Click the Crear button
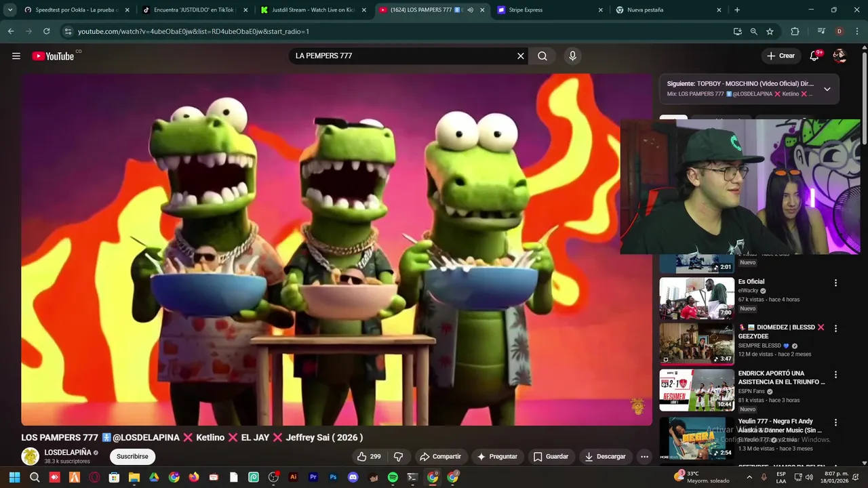Viewport: 868px width, 488px height. click(781, 56)
